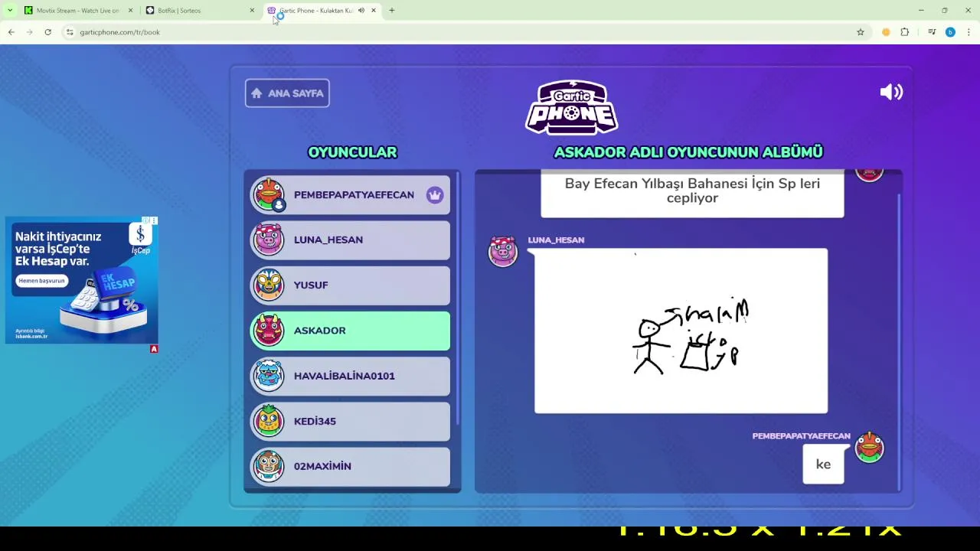
Task: Go back in browser history
Action: (11, 32)
